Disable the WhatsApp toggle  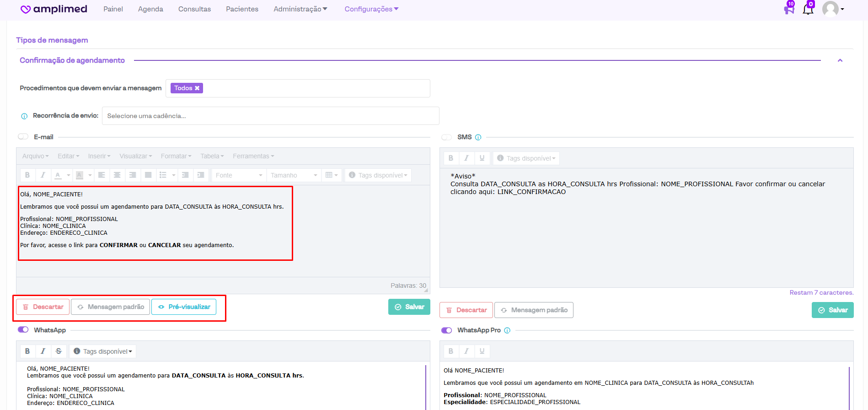23,330
